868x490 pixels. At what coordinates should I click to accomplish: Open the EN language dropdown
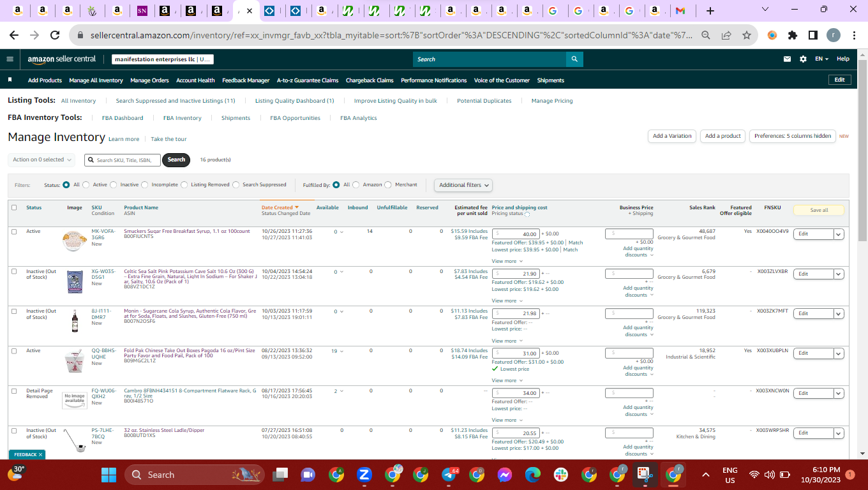(x=821, y=59)
